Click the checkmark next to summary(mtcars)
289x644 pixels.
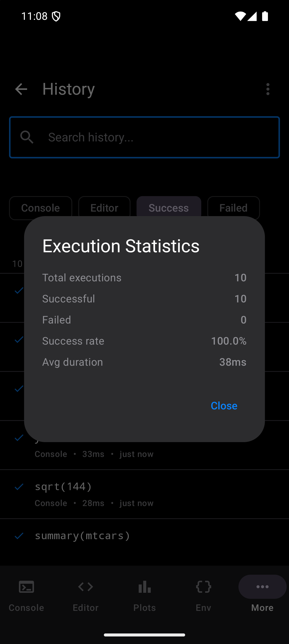(x=19, y=536)
